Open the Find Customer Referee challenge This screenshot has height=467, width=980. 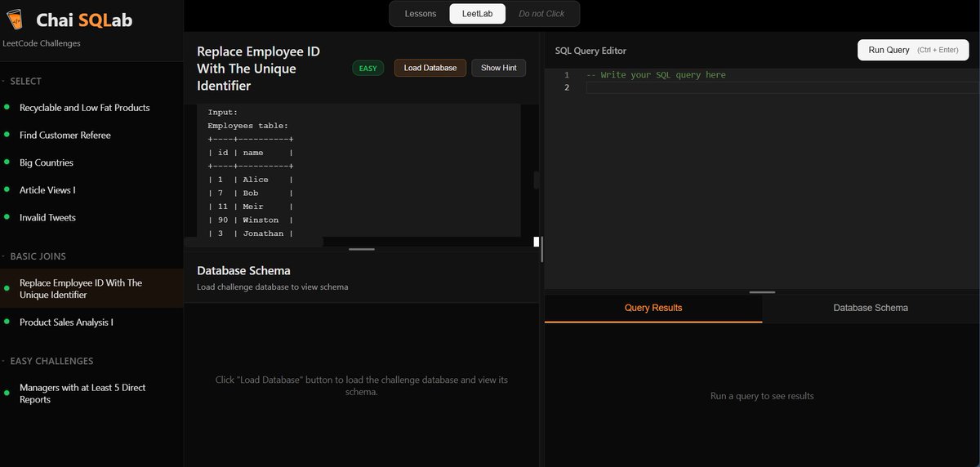(65, 136)
